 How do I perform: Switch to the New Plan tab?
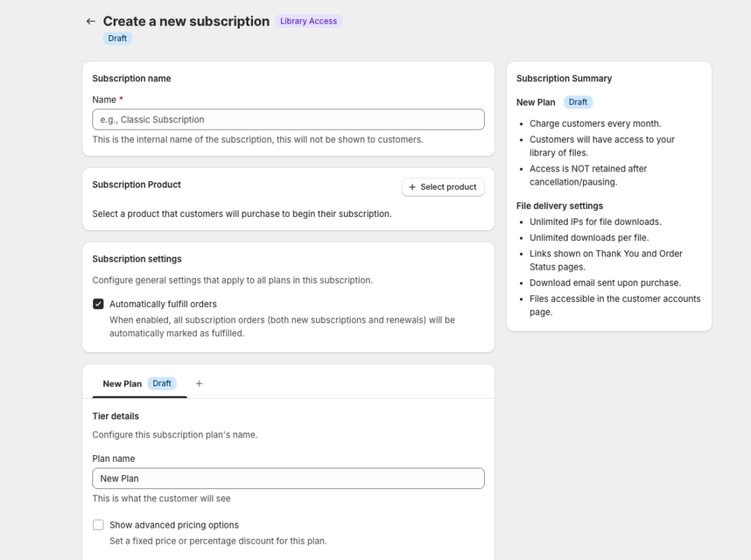coord(122,383)
